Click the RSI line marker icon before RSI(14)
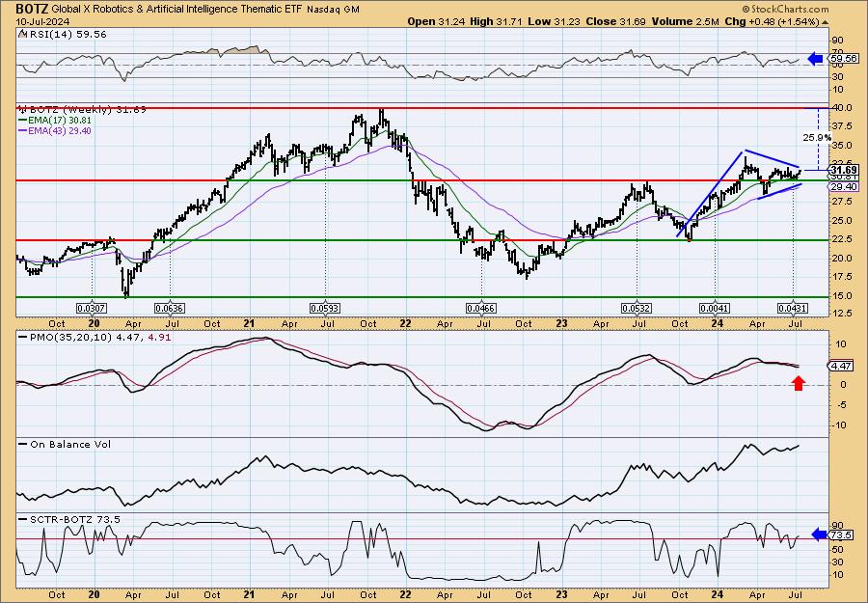 [x=22, y=35]
